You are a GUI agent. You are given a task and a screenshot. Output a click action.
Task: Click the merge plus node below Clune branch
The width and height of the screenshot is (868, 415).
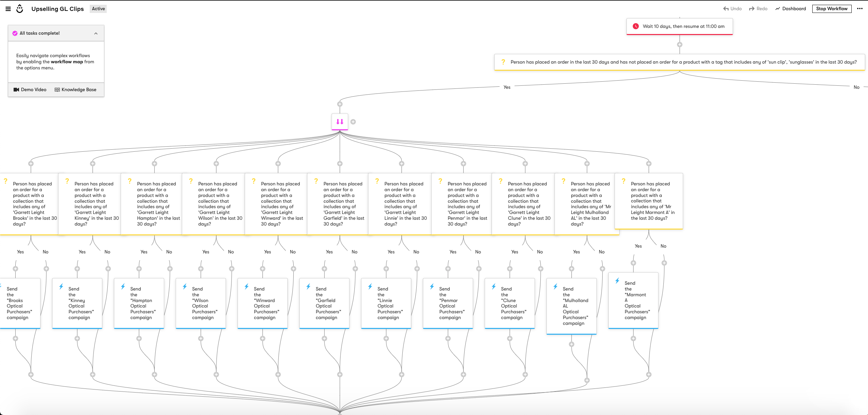pos(525,375)
